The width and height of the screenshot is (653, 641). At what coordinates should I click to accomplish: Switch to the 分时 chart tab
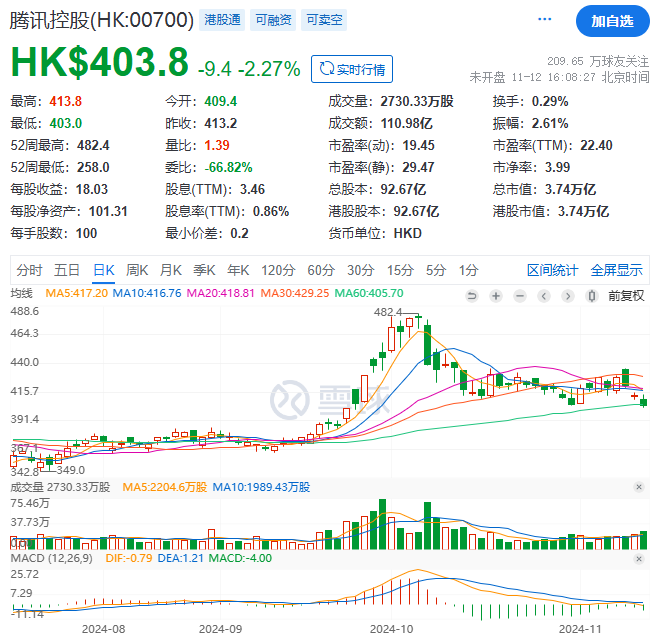(x=29, y=270)
